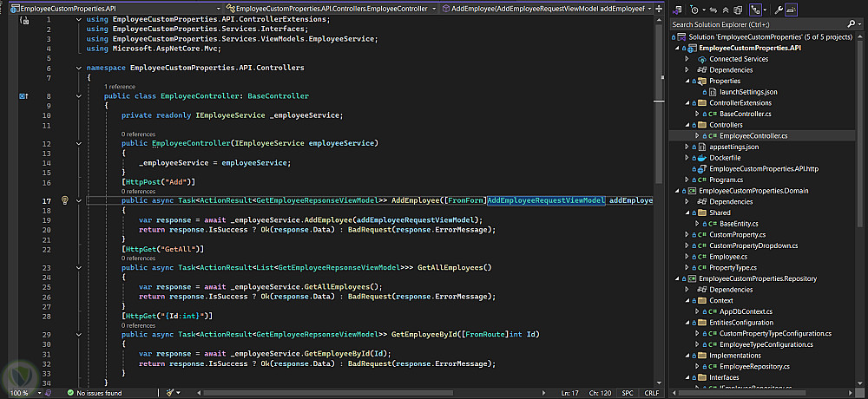Open BaseEntity.cs in the Shared folder
868x399 pixels.
click(x=739, y=224)
